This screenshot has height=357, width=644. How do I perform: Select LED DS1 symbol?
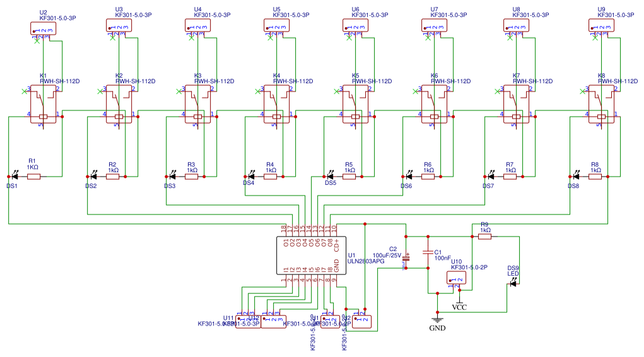click(x=15, y=177)
